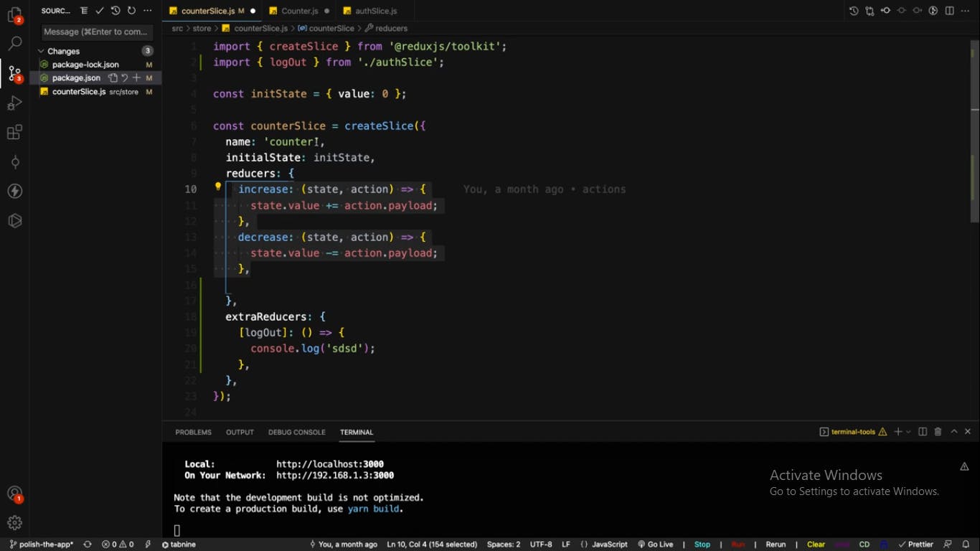Switch to the Counter.js editor tab

(300, 11)
